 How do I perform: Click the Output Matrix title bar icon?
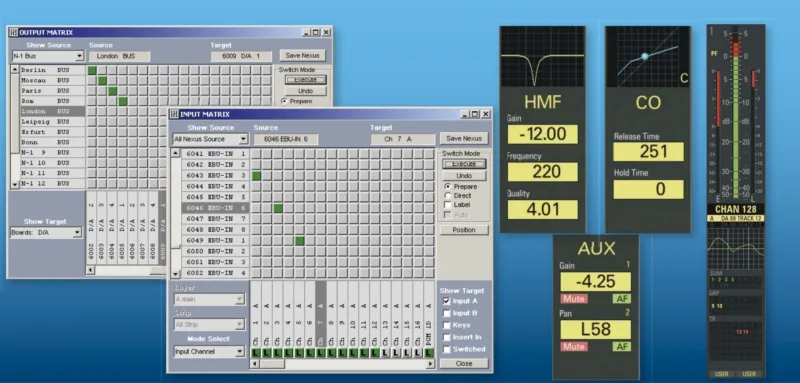14,32
